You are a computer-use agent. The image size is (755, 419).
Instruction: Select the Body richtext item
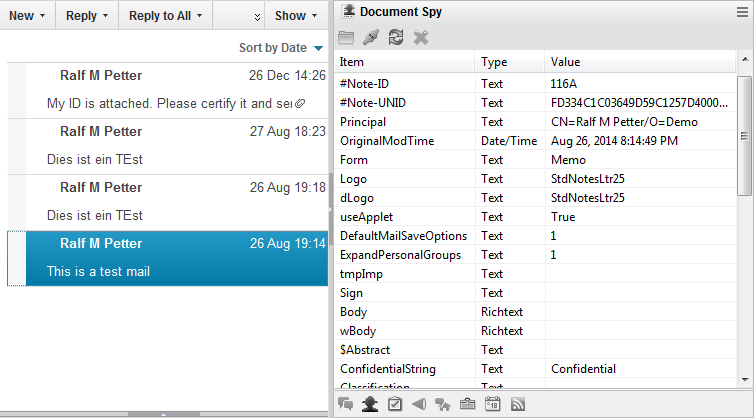point(535,312)
